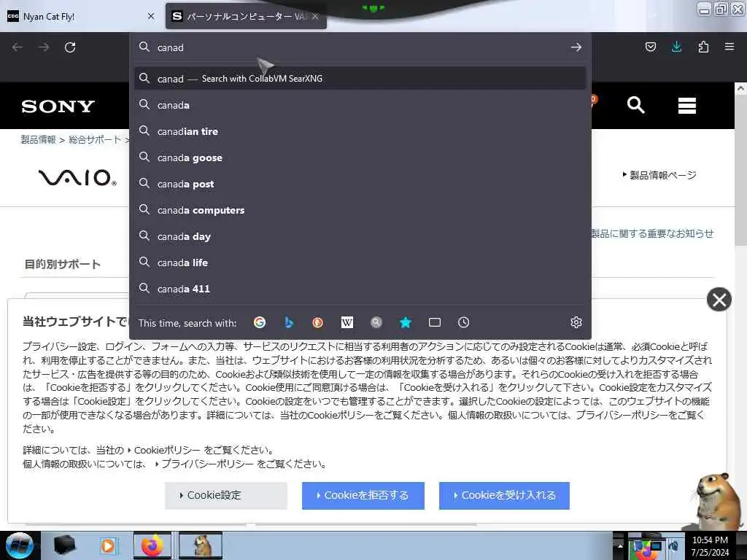Image resolution: width=747 pixels, height=560 pixels.
Task: Click the taskbar clock 10:54 PM
Action: click(710, 540)
